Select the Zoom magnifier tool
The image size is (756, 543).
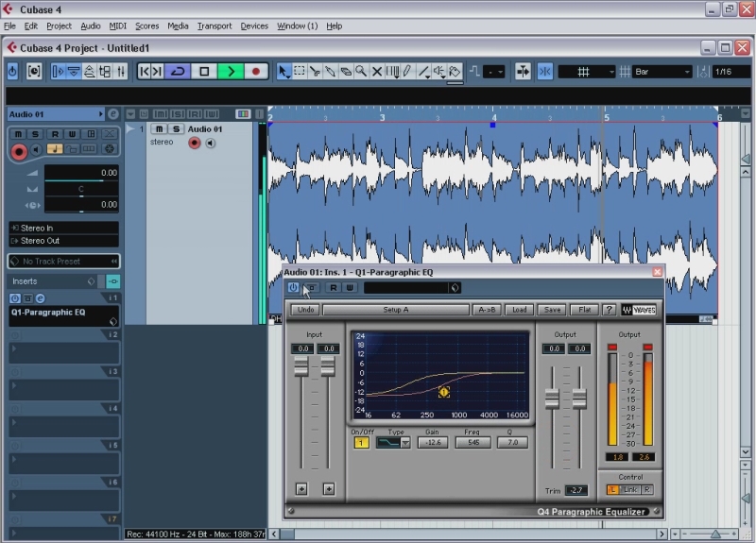coord(361,71)
